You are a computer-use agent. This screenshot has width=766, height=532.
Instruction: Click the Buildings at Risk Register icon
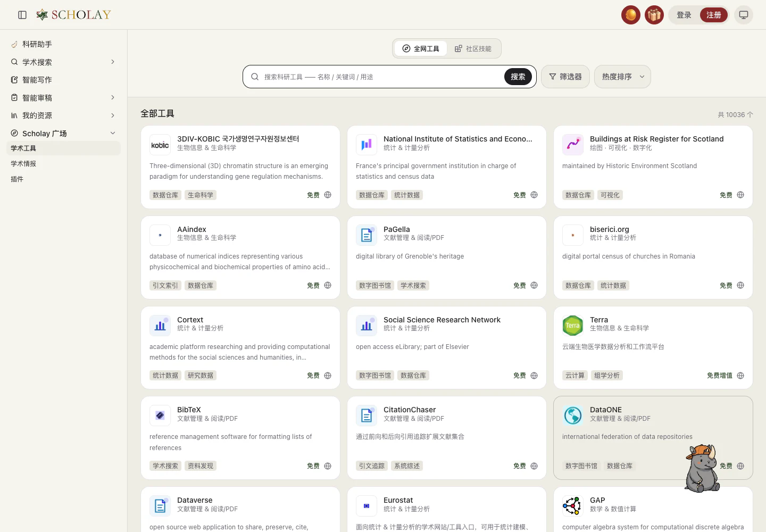pyautogui.click(x=573, y=145)
